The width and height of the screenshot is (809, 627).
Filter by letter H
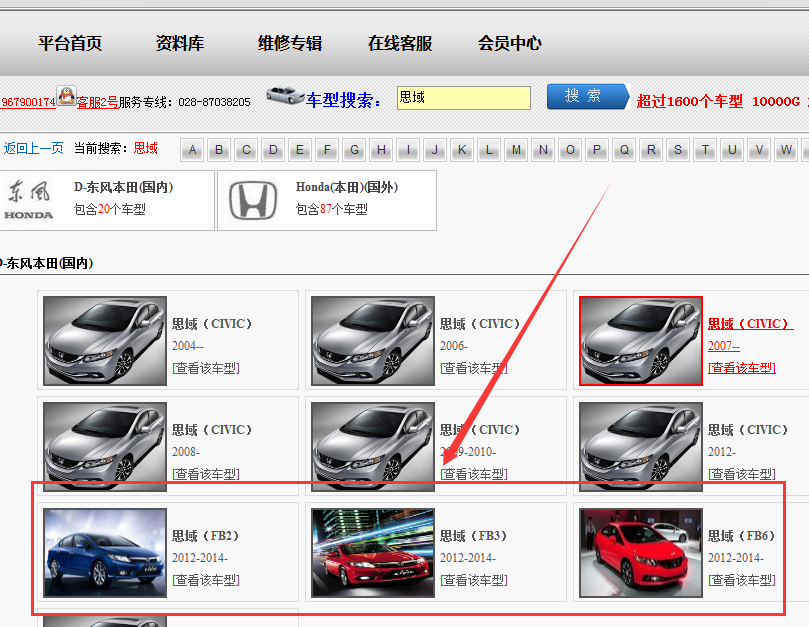click(381, 150)
